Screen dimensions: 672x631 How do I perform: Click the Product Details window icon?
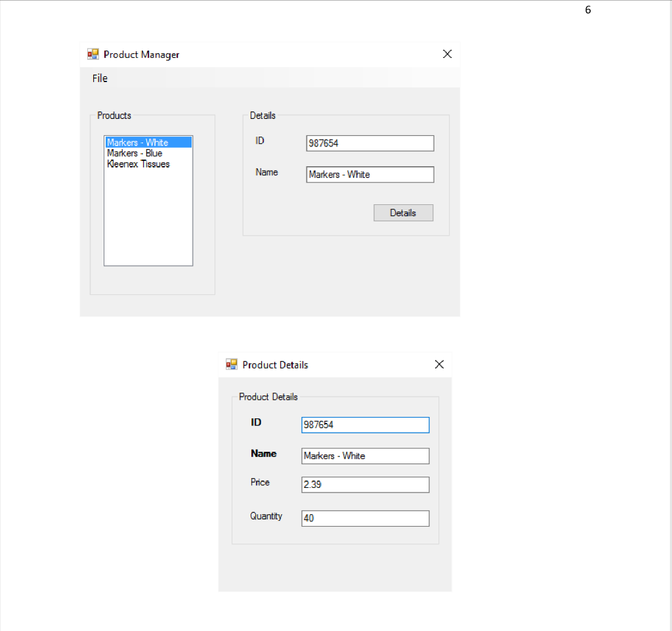pyautogui.click(x=231, y=364)
